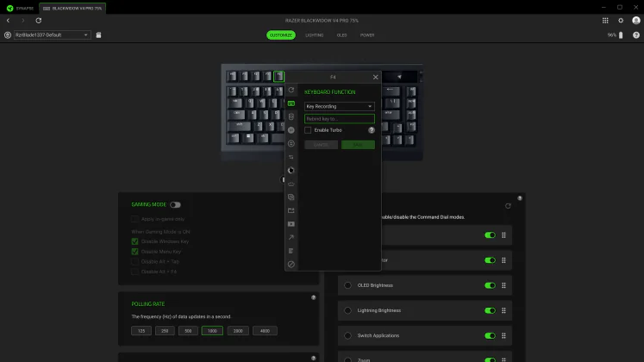Viewport: 644px width, 362px height.
Task: Set polling rate to 250
Action: click(x=165, y=331)
